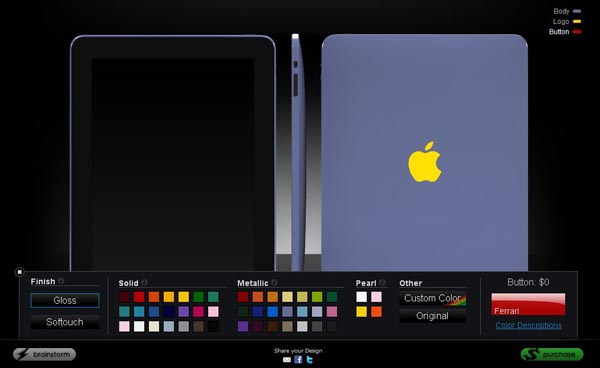Image resolution: width=600 pixels, height=368 pixels.
Task: Pick the Metallic tan swatch
Action: point(287,327)
